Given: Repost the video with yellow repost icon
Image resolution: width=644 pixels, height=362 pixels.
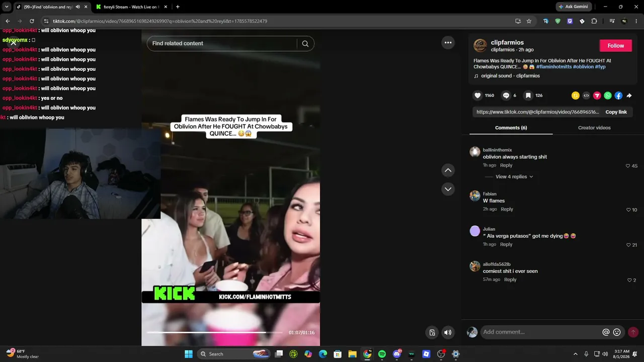Looking at the screenshot, I should click(x=576, y=96).
